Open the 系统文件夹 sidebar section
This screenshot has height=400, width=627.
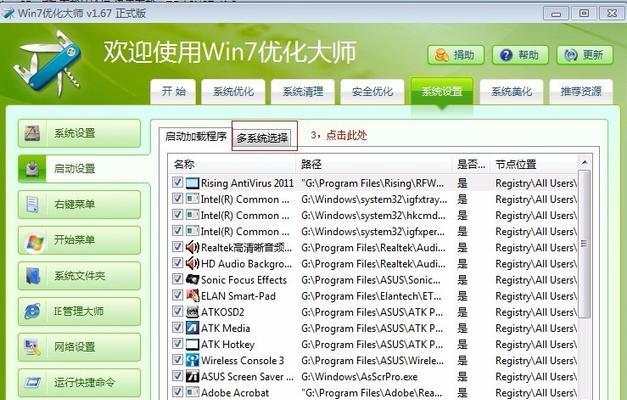click(x=80, y=276)
